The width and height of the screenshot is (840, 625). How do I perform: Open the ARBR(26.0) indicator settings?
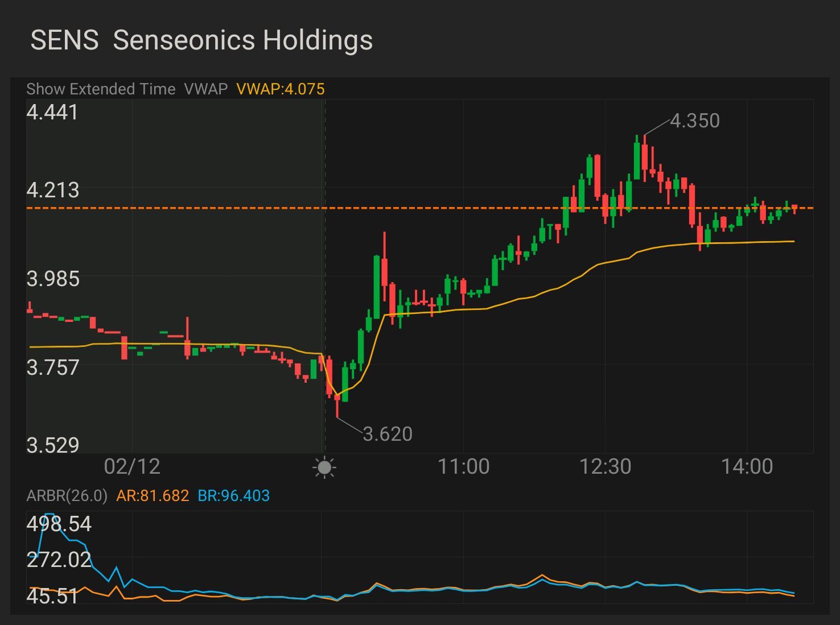(67, 496)
